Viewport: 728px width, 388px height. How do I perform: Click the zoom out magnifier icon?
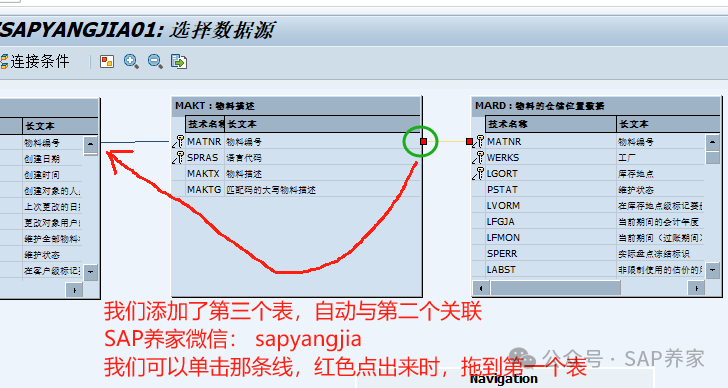pos(155,61)
